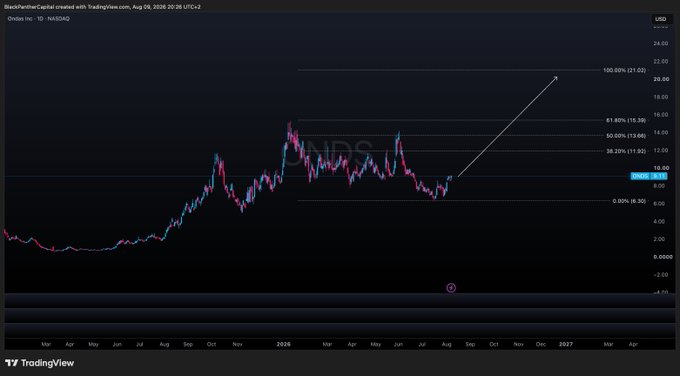Click the 2026 year label on time axis
This screenshot has width=680, height=376.
[x=284, y=344]
